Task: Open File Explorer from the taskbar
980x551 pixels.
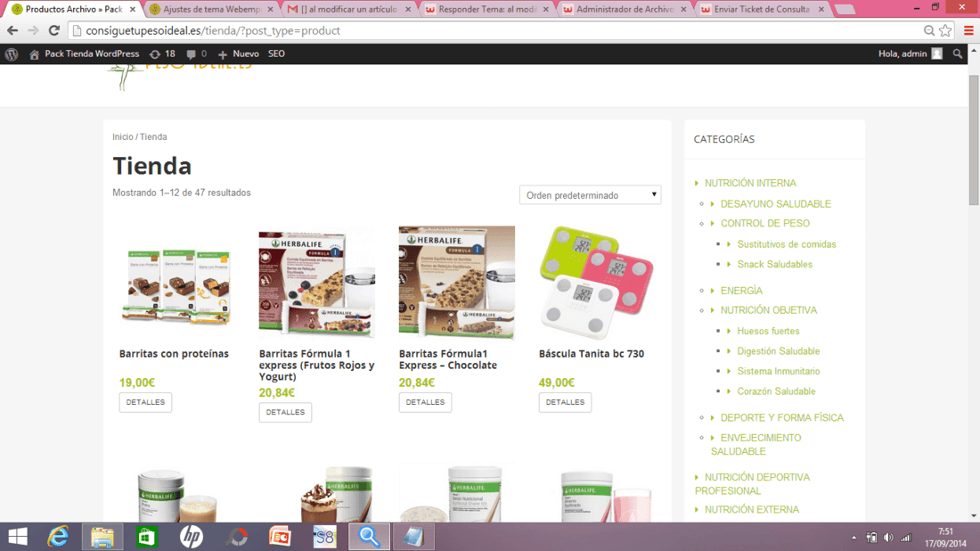Action: 102,538
